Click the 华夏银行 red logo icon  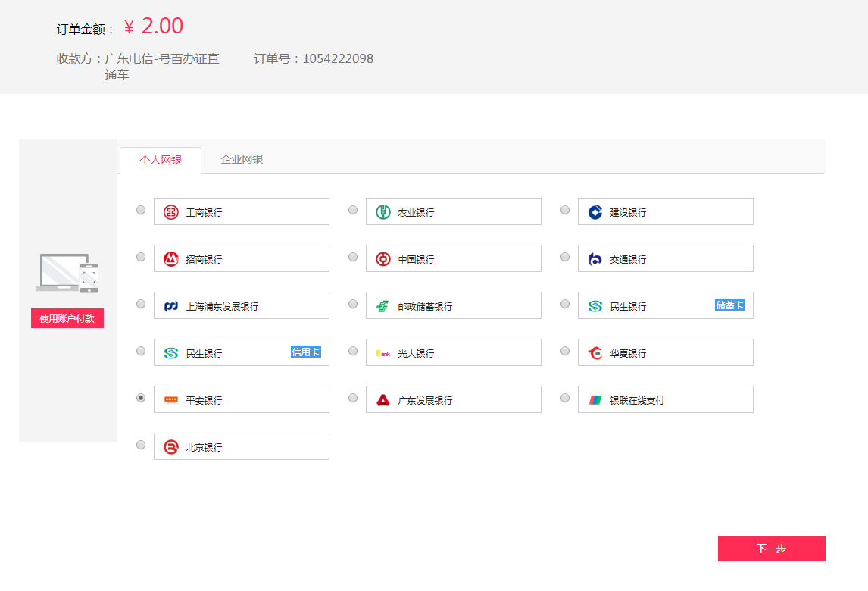pos(595,353)
